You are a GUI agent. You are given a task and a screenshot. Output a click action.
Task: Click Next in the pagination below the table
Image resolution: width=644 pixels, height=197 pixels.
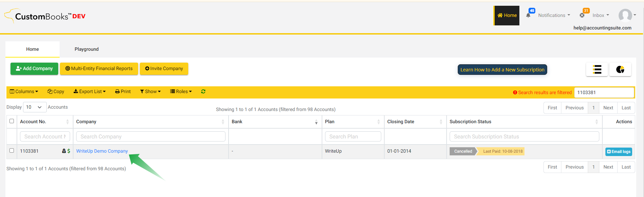(608, 167)
